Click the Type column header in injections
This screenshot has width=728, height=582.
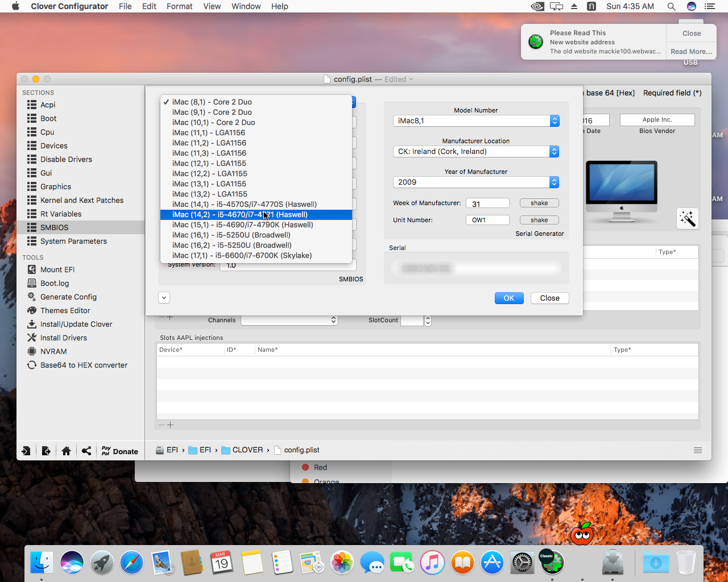tap(654, 350)
